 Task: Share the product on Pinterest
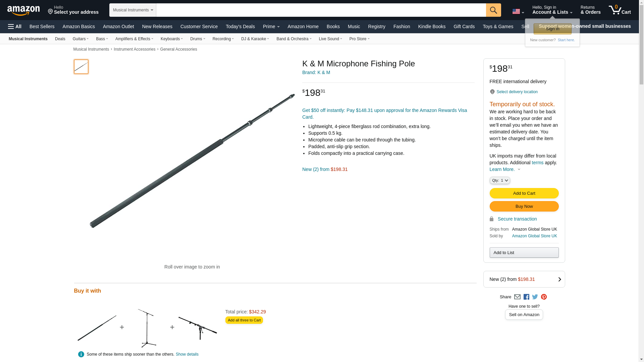[x=544, y=297]
